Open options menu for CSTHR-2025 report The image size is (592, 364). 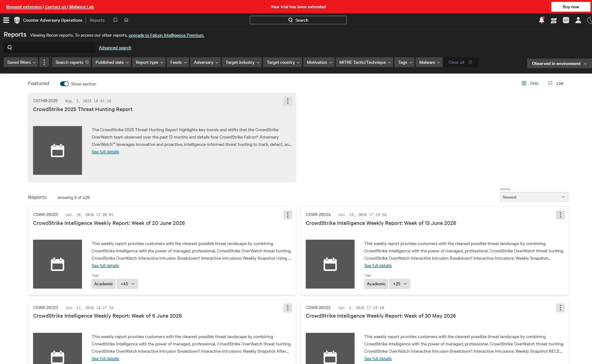287,101
